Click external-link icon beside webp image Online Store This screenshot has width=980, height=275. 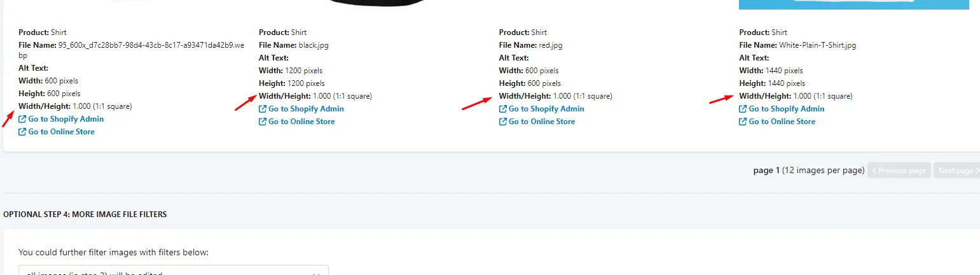[x=22, y=132]
